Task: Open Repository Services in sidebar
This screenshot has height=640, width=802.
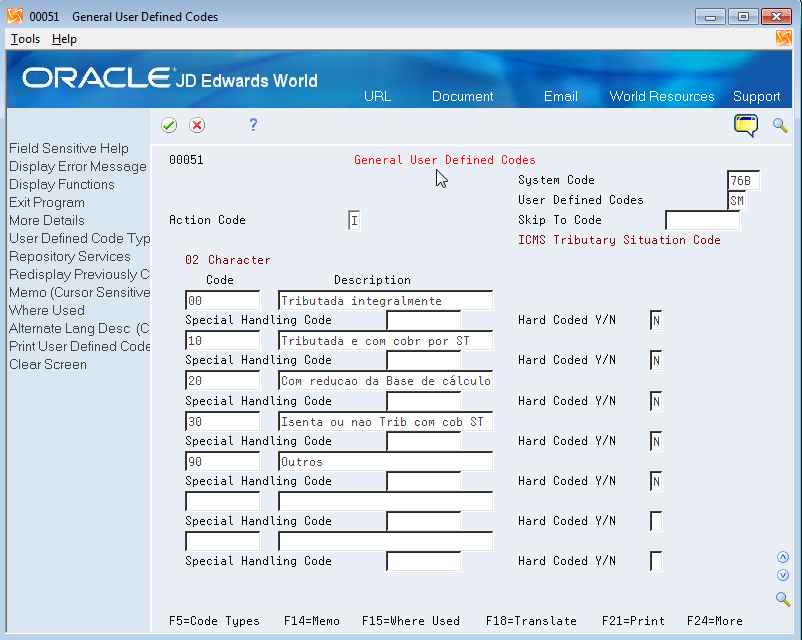Action: pyautogui.click(x=70, y=256)
